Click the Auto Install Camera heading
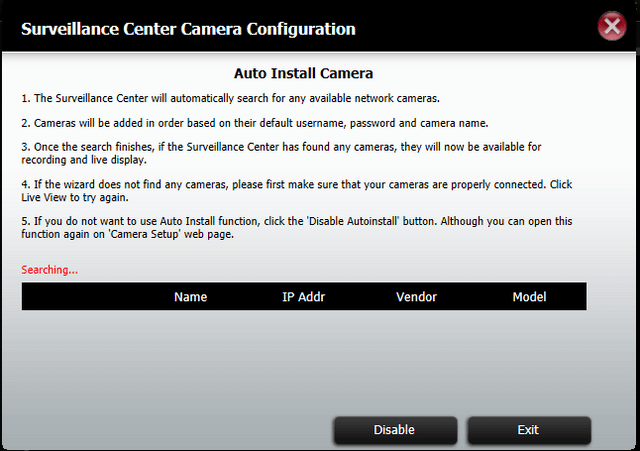Image resolution: width=640 pixels, height=451 pixels. point(303,73)
